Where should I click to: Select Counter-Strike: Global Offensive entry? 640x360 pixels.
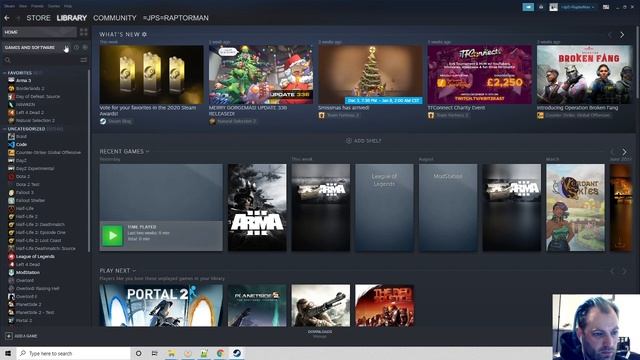coord(48,152)
